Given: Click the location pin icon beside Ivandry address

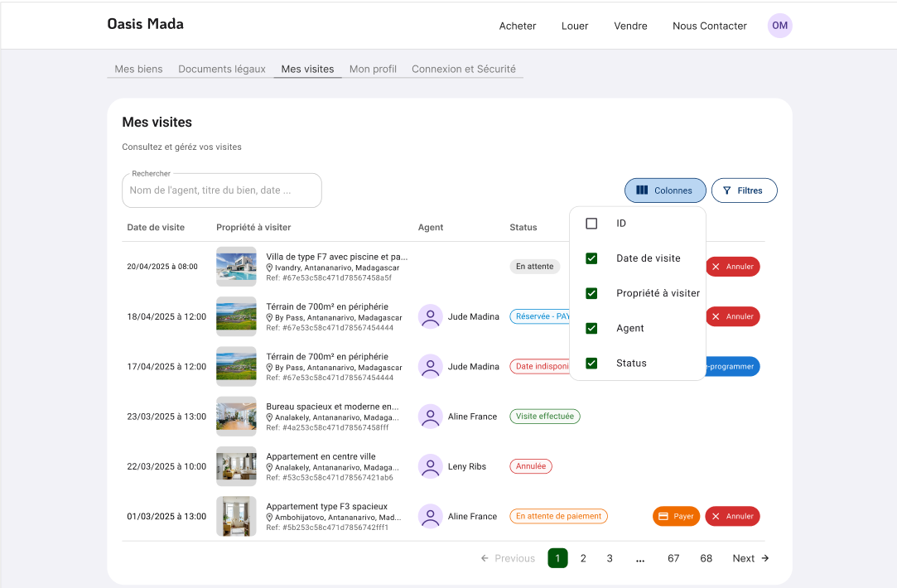Looking at the screenshot, I should pos(270,268).
